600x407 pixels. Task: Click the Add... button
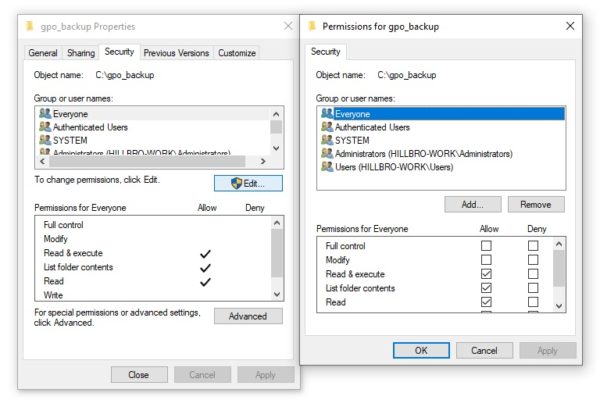pyautogui.click(x=473, y=204)
